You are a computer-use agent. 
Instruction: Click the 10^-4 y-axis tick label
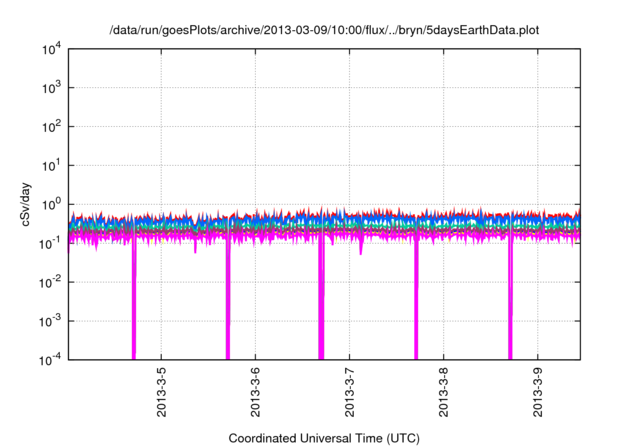coord(51,360)
